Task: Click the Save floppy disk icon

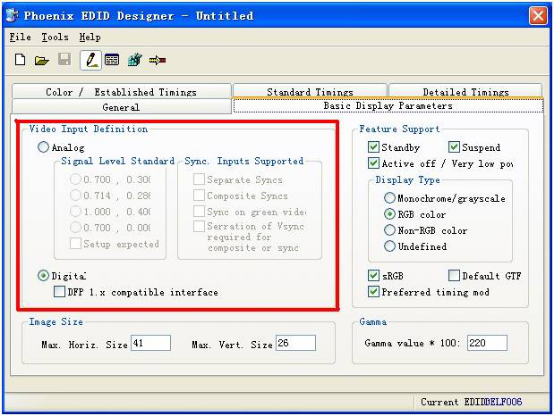Action: click(64, 59)
